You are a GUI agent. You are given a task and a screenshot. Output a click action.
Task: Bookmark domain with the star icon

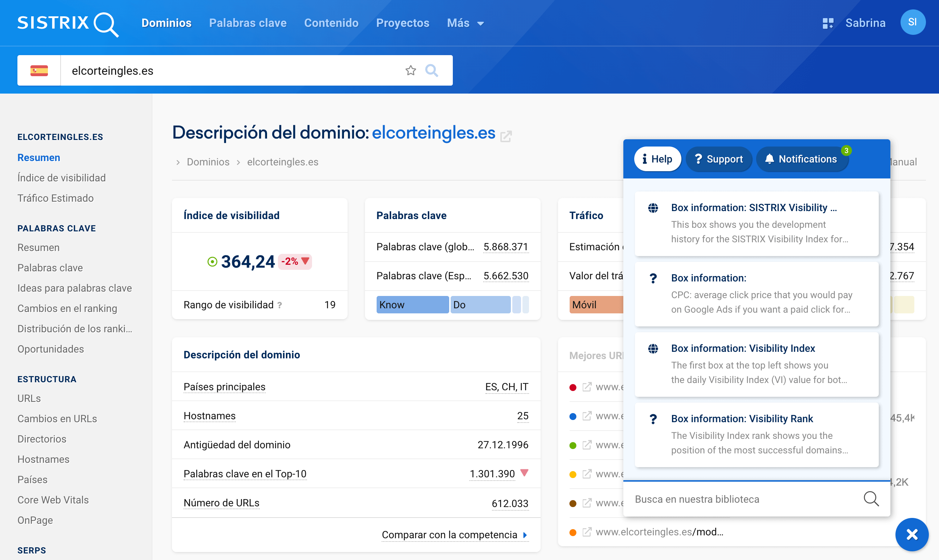pyautogui.click(x=411, y=70)
